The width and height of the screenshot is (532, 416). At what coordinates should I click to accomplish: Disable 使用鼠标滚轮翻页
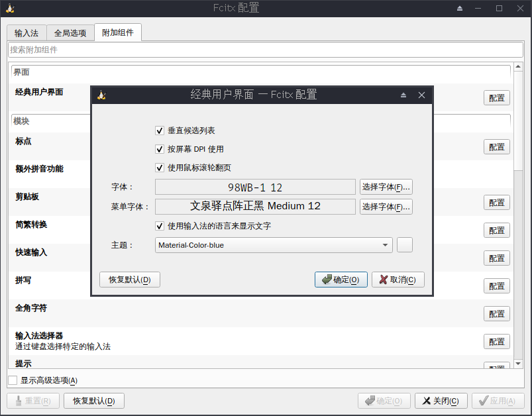[x=160, y=168]
